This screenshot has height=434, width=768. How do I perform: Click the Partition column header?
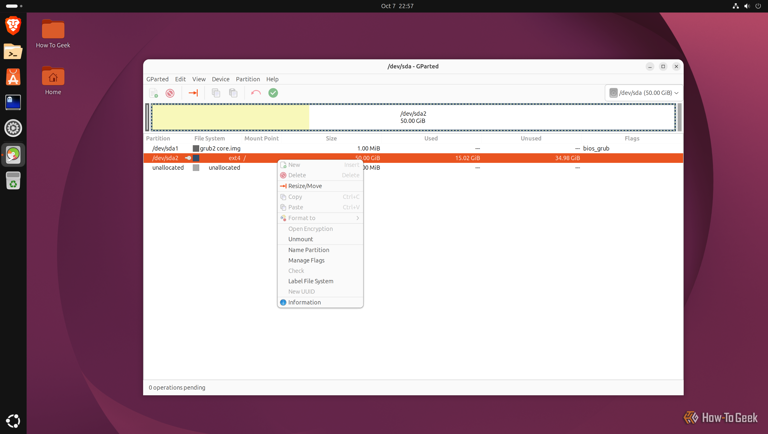[x=158, y=139]
